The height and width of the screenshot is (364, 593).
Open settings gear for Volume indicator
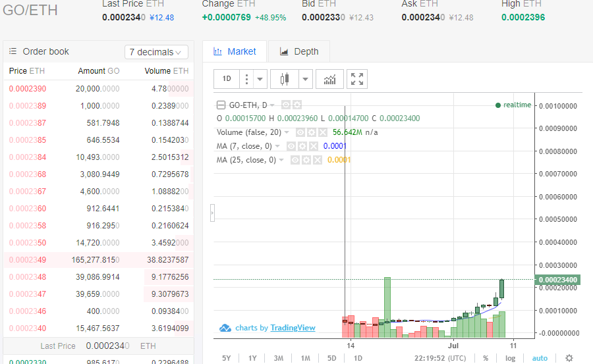pyautogui.click(x=311, y=132)
